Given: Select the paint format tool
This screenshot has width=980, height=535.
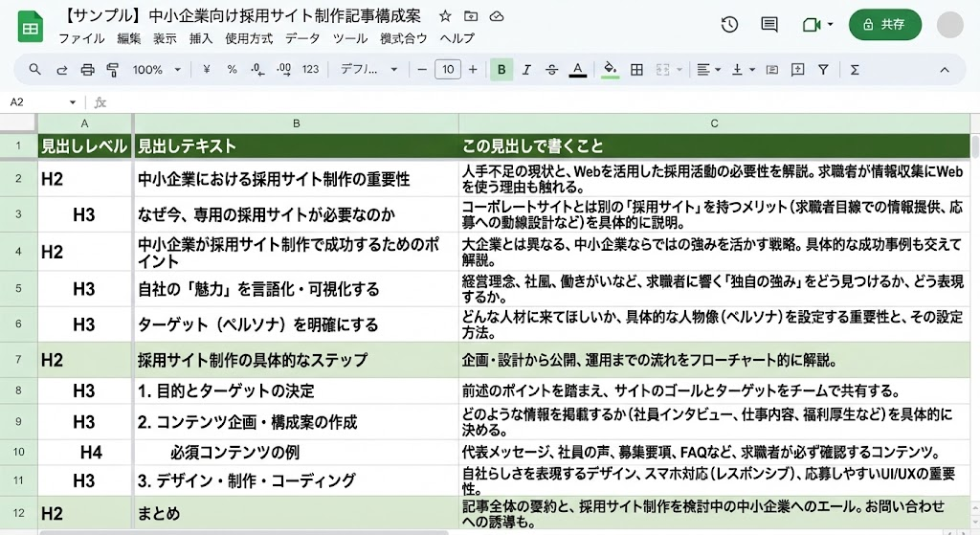Looking at the screenshot, I should point(112,70).
